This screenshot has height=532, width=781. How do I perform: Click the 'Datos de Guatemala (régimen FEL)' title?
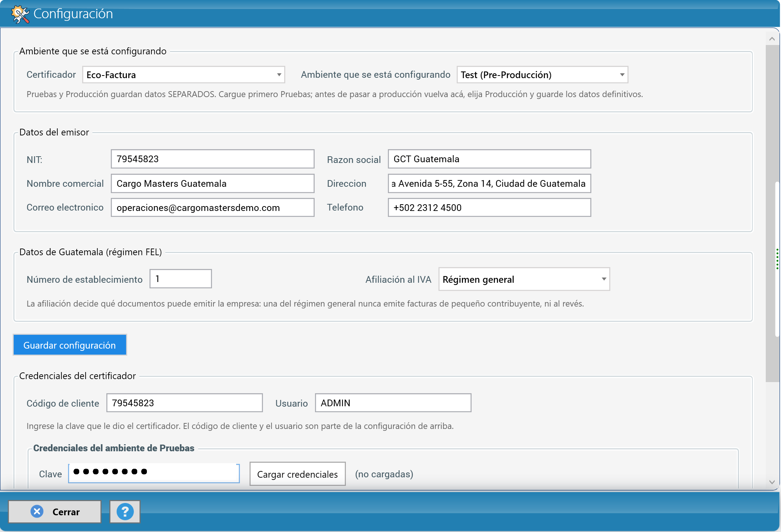coord(91,252)
